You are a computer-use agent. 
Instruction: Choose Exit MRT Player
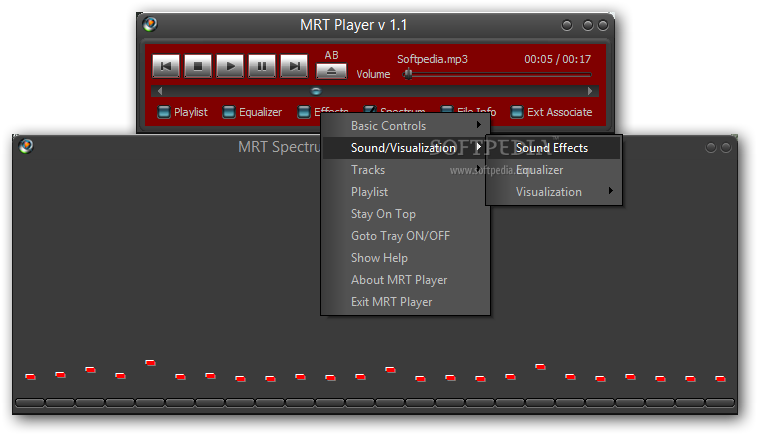(405, 302)
